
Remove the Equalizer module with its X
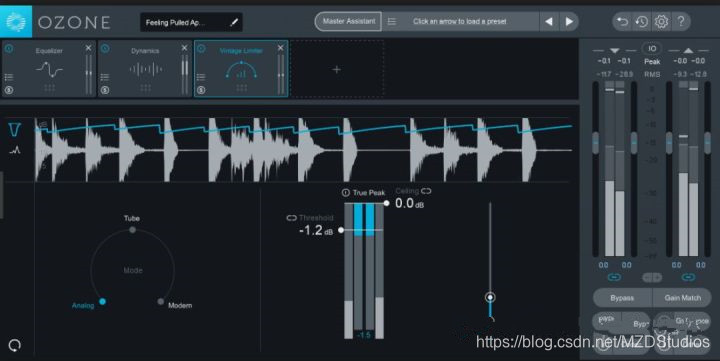88,48
